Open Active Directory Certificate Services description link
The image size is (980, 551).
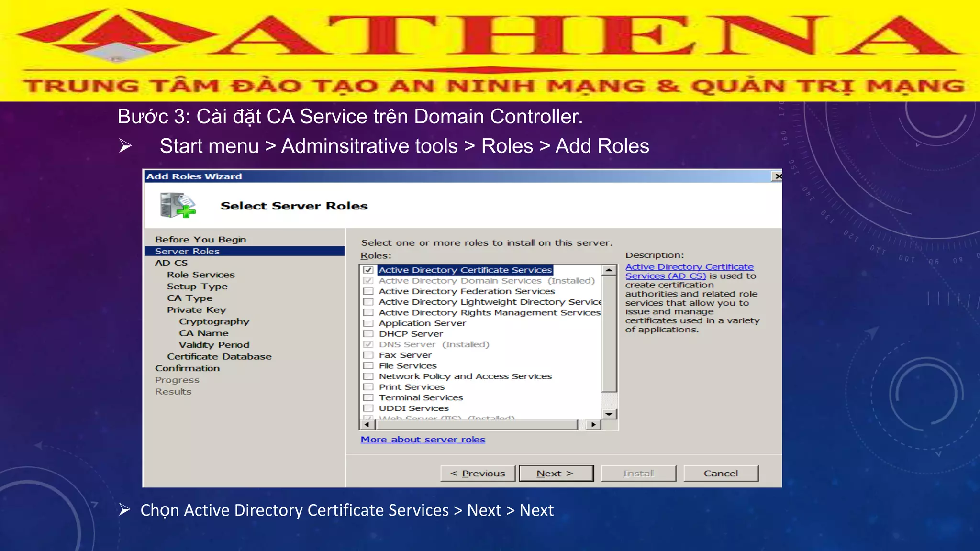click(x=689, y=271)
